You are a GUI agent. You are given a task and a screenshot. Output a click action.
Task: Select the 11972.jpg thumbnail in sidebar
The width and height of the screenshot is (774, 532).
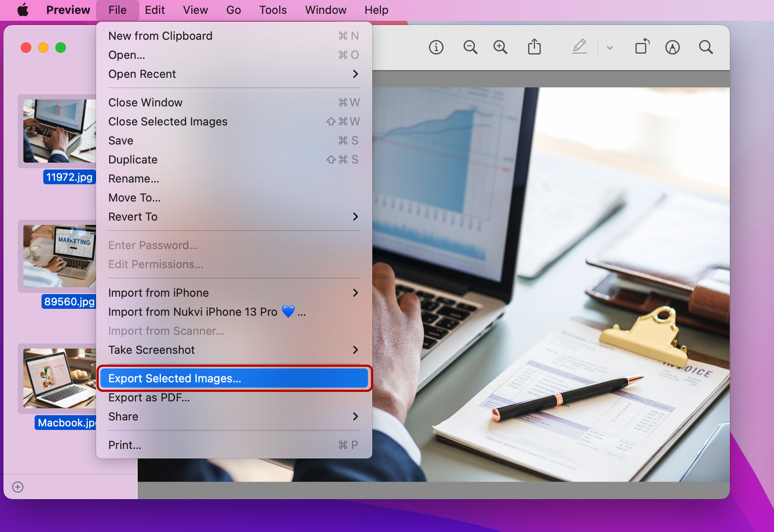[x=59, y=131]
